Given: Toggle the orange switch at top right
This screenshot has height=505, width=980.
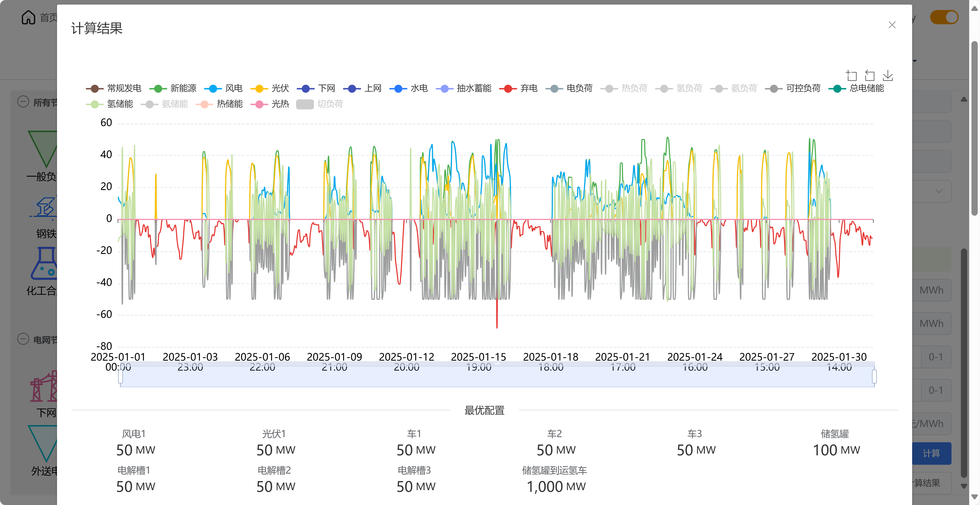Looking at the screenshot, I should coord(944,17).
